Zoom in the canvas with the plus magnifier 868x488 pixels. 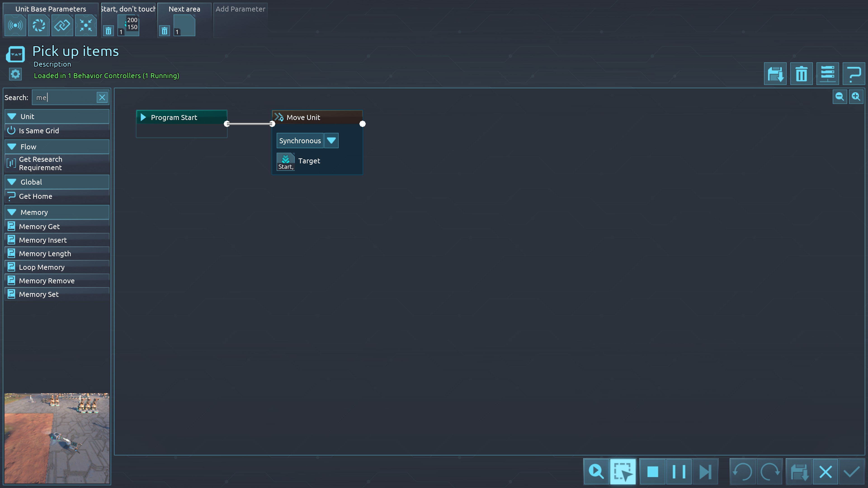click(856, 97)
